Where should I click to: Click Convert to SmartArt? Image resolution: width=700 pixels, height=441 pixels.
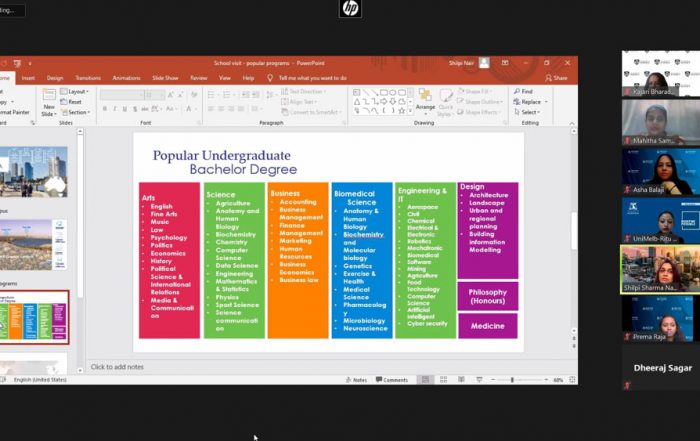click(x=311, y=112)
